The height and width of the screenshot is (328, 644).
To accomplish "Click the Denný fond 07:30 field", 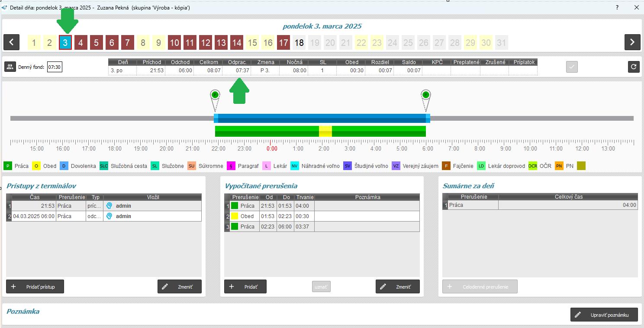I will (55, 67).
